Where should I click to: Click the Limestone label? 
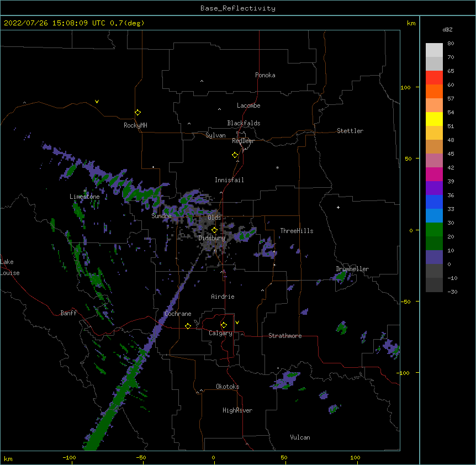click(x=84, y=197)
